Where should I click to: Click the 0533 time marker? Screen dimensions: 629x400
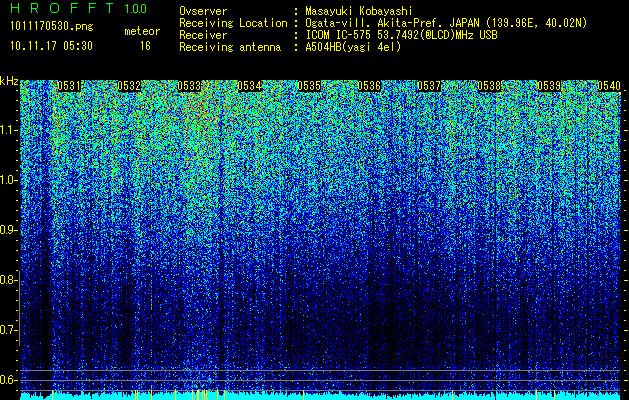click(189, 86)
